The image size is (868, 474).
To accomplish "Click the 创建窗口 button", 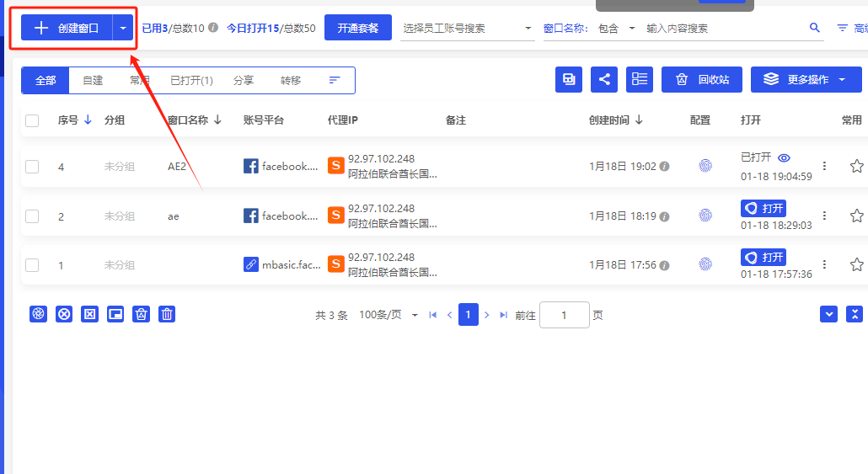I will tap(67, 28).
